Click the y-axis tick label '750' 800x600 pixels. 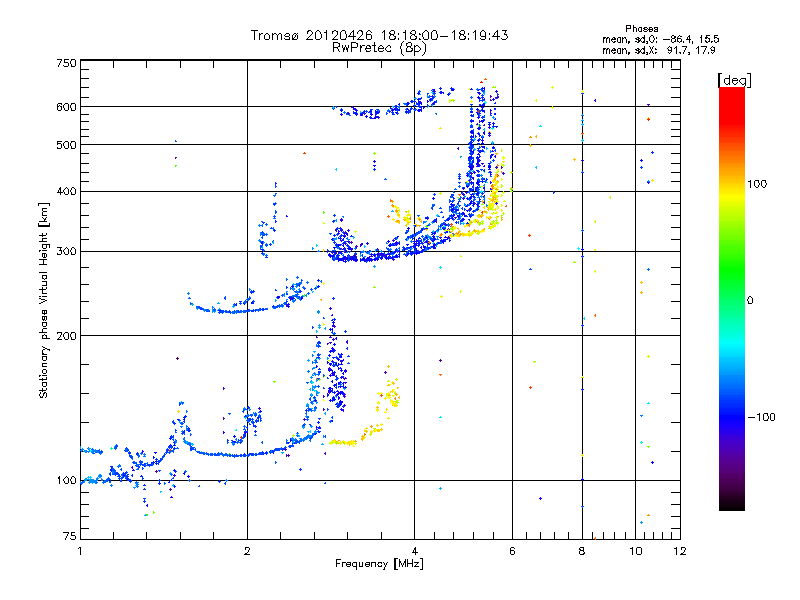(x=66, y=63)
